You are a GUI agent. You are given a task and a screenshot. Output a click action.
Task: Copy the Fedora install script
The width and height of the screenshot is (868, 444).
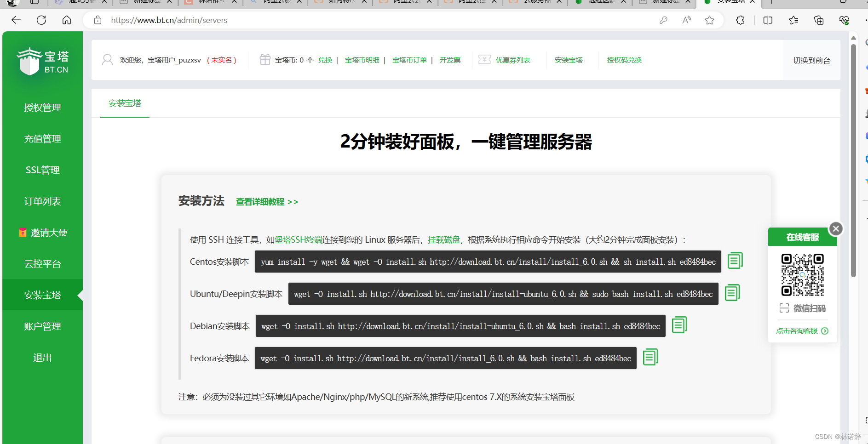click(x=650, y=357)
